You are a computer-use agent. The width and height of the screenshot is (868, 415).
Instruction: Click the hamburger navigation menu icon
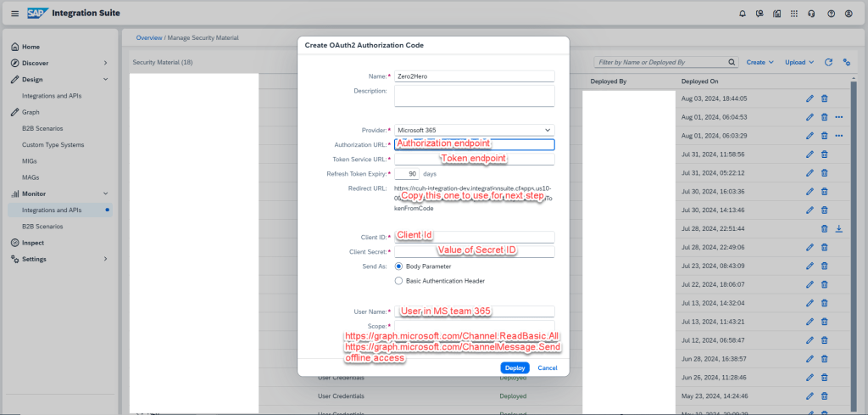click(x=14, y=14)
